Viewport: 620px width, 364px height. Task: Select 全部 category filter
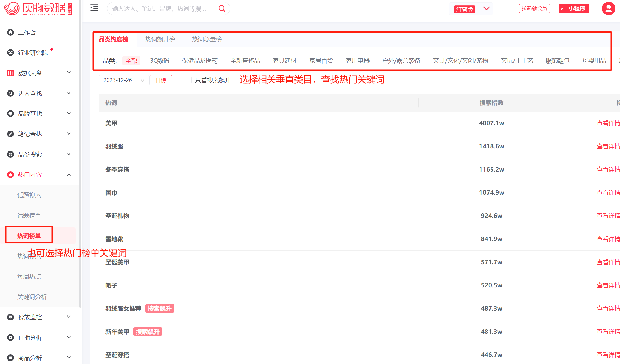[x=131, y=61]
